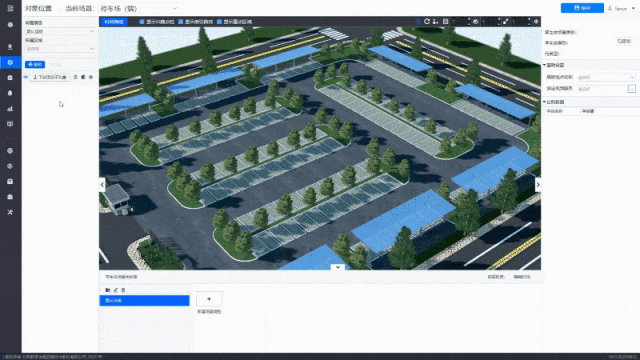Click the ellipsis browse button in right panel

pyautogui.click(x=632, y=89)
